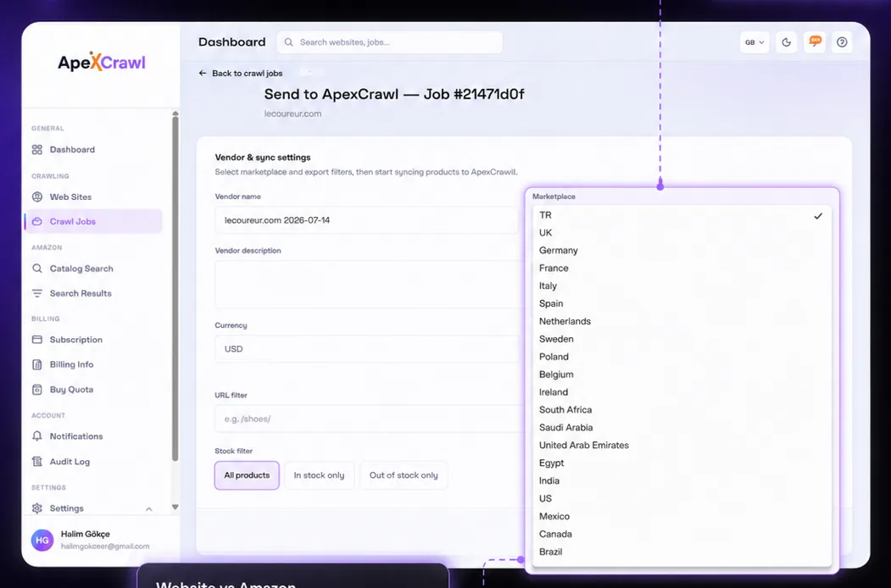Choose Poland marketplace option

(x=681, y=357)
